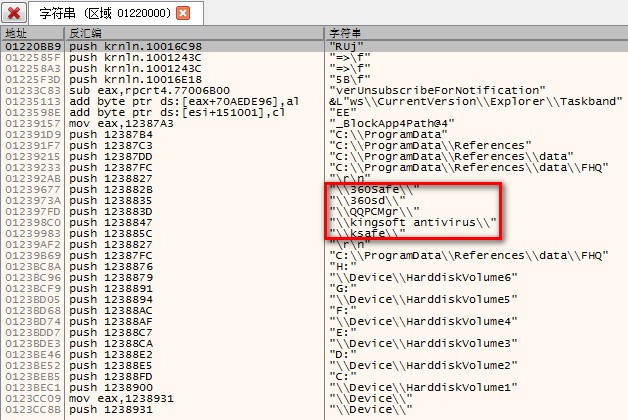Click "\\Device\\HarddiskVolume3" string

(x=423, y=344)
